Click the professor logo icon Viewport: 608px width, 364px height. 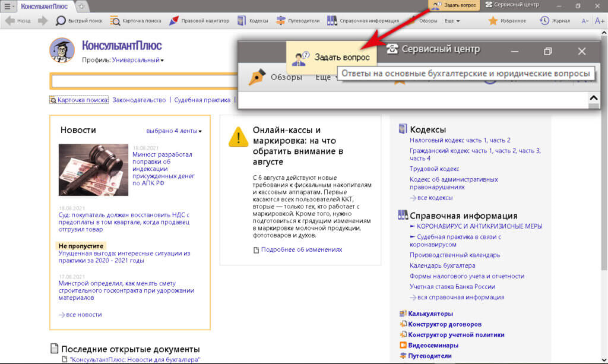tap(62, 50)
